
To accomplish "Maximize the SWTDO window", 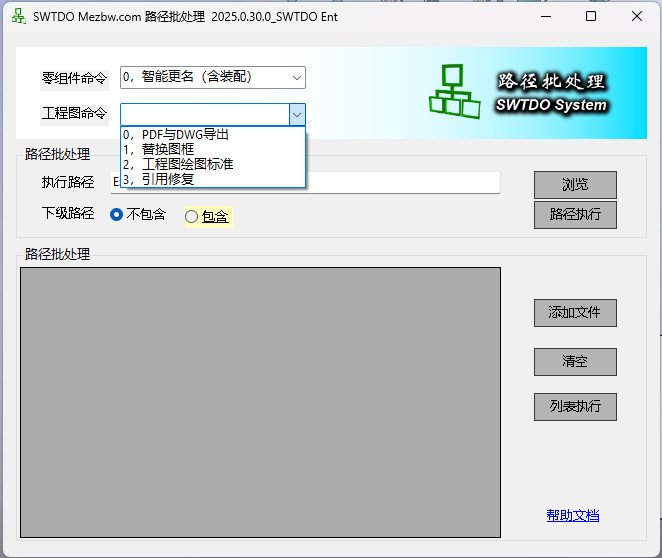I will coord(590,16).
